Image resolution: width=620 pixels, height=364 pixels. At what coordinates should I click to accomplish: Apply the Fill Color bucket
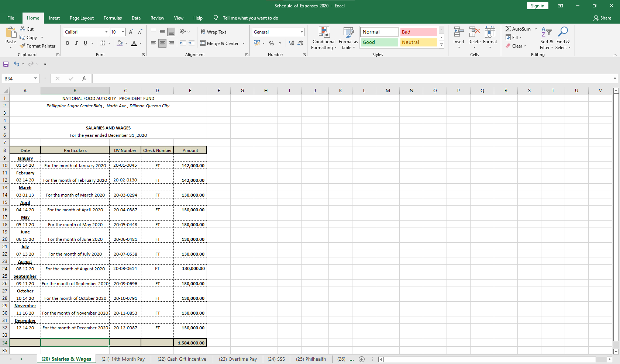pos(120,43)
